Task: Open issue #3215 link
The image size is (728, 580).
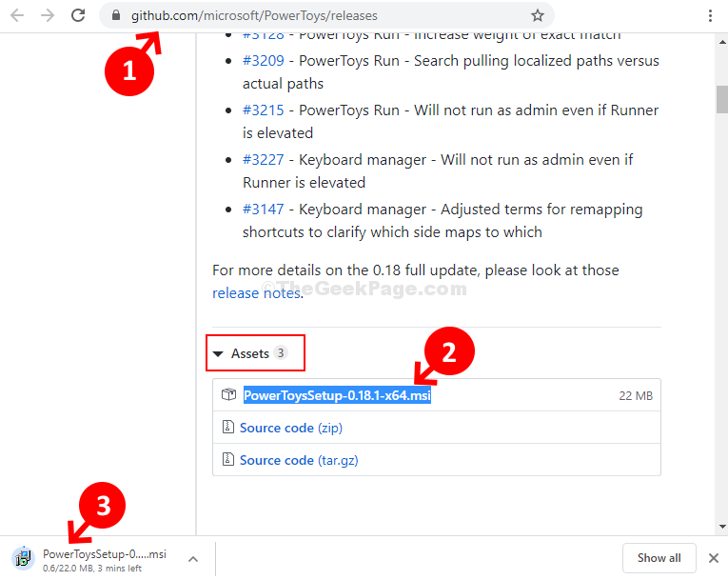Action: click(264, 110)
